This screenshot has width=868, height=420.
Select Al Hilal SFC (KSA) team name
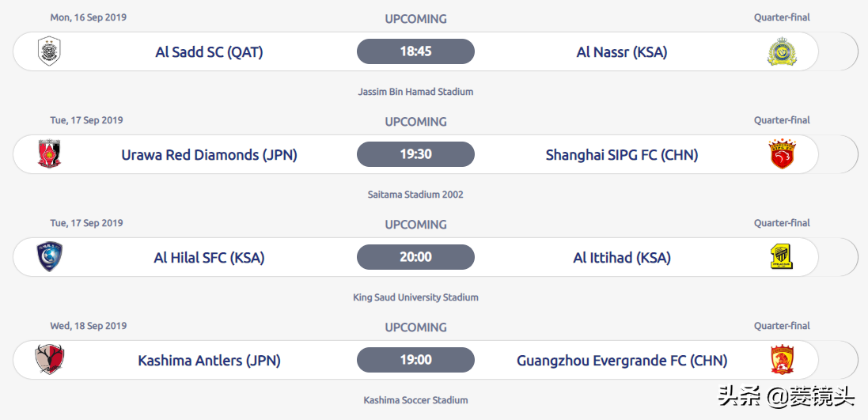click(x=209, y=258)
